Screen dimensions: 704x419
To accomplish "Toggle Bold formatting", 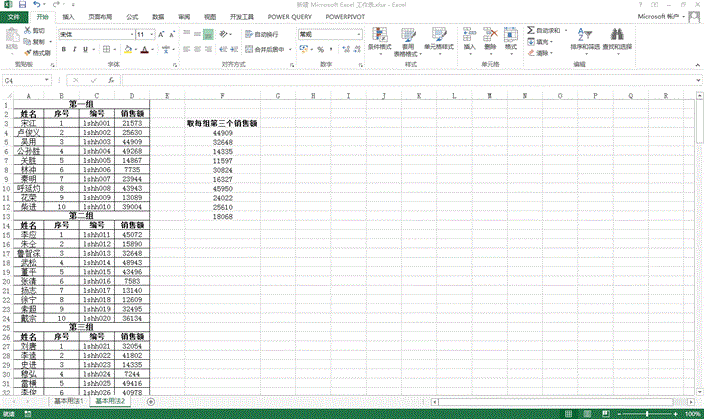I will tap(63, 48).
